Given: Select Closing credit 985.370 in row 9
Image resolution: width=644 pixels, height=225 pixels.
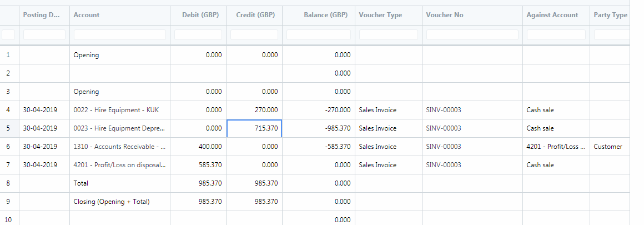Looking at the screenshot, I should (x=254, y=202).
